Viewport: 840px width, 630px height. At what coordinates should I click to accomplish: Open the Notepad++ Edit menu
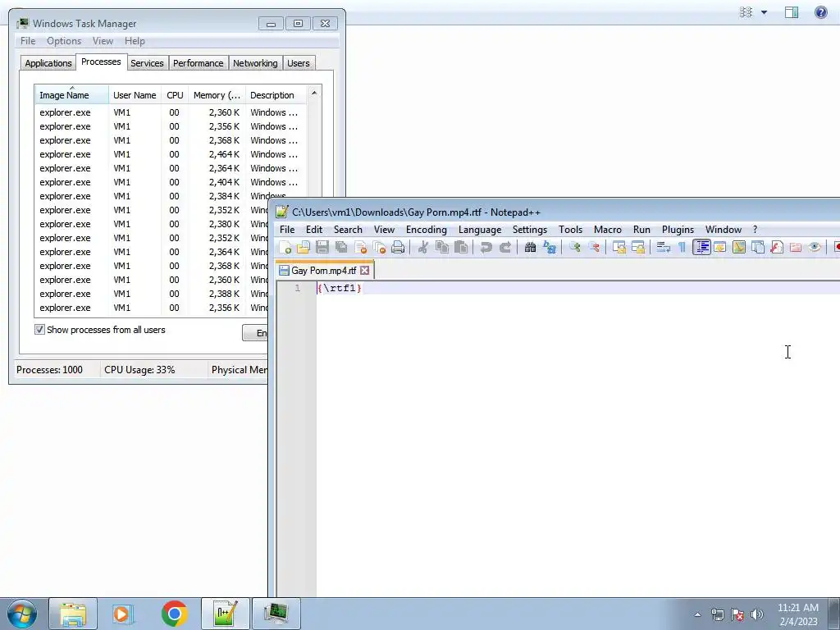click(x=314, y=230)
